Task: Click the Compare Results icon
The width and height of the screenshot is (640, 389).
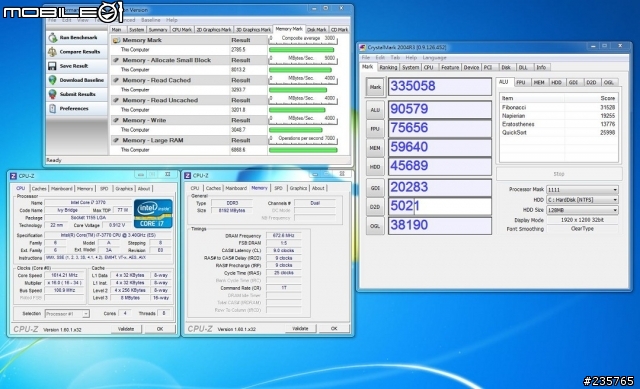Action: pos(53,52)
